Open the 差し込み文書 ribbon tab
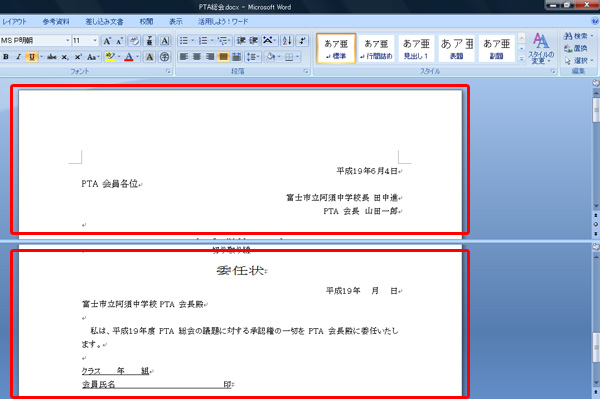The height and width of the screenshot is (399, 600). (x=104, y=22)
